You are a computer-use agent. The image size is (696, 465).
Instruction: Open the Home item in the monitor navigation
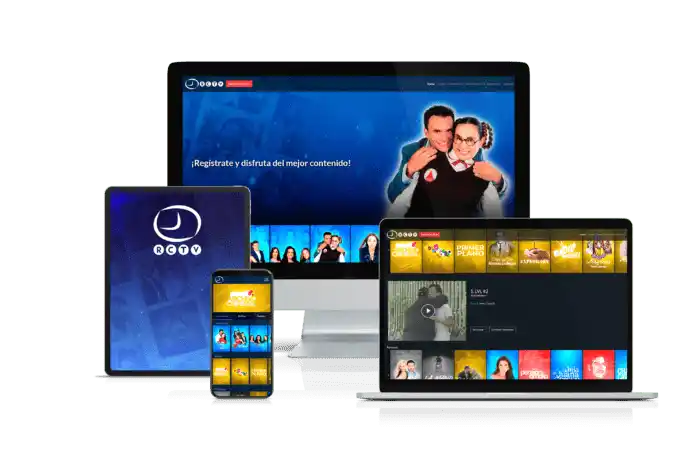click(431, 84)
